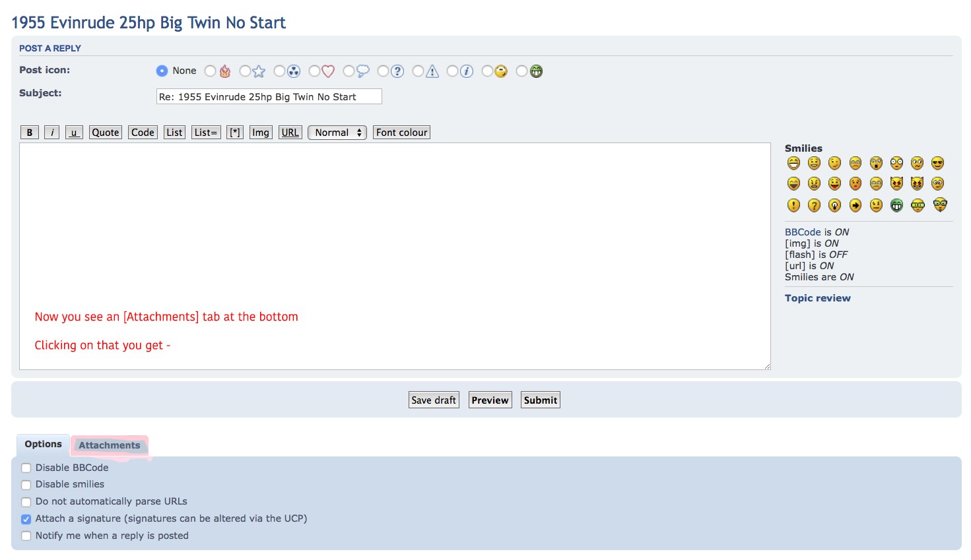Image resolution: width=971 pixels, height=560 pixels.
Task: Insert the geek smiley with green glasses
Action: pyautogui.click(x=918, y=205)
